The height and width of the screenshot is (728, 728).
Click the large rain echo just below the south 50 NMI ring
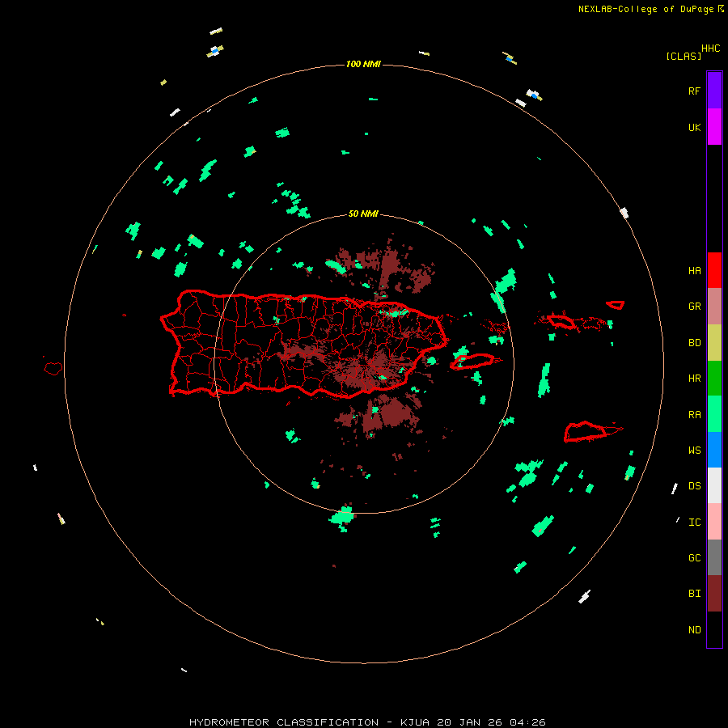[x=343, y=518]
